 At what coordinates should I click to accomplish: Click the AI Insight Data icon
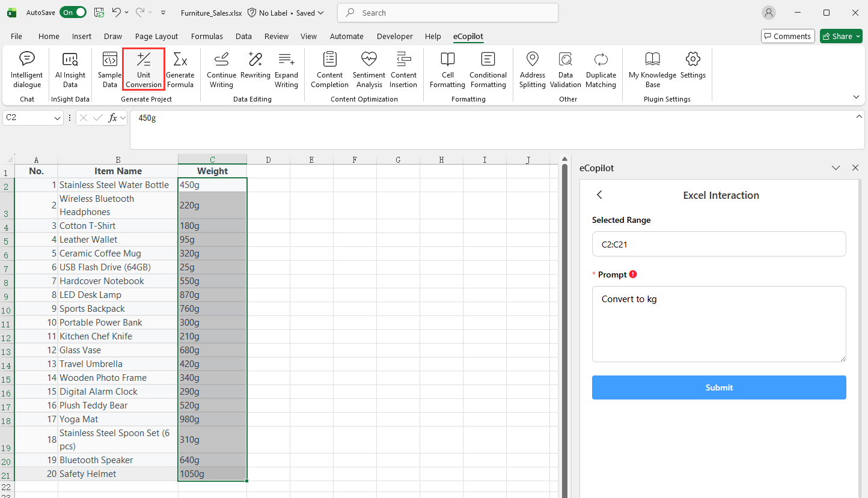tap(70, 70)
